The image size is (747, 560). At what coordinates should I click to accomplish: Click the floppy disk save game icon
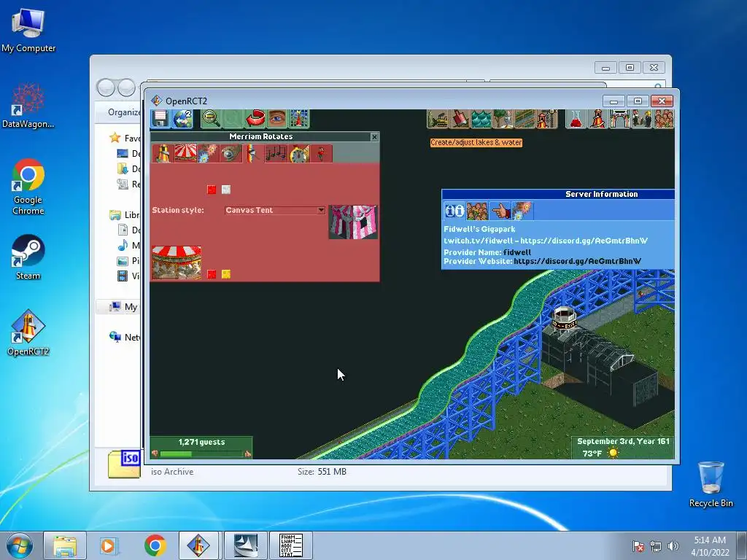[160, 119]
